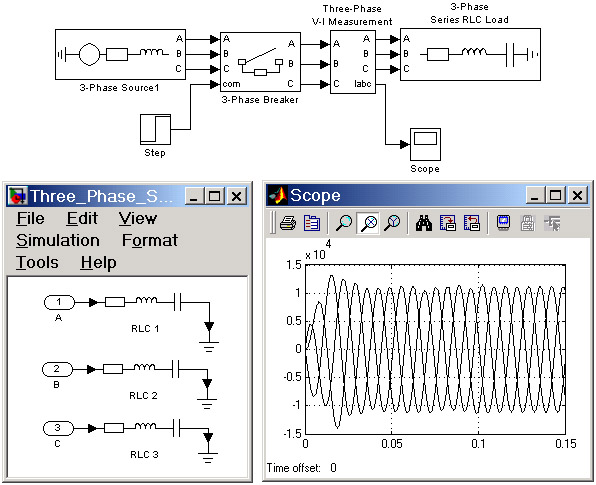Select the Zoom X-axis tool in Scope
The width and height of the screenshot is (596, 485).
pyautogui.click(x=368, y=223)
